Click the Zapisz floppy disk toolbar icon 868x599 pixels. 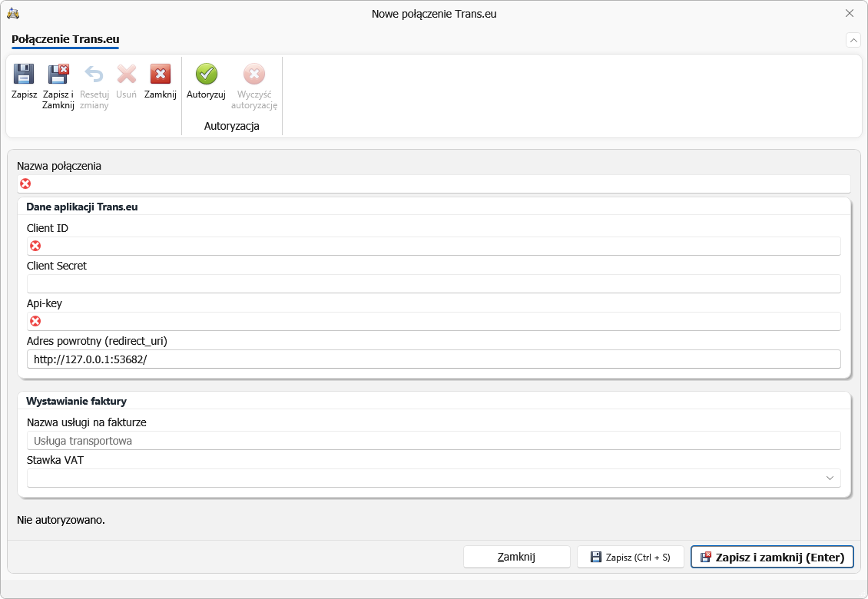[x=24, y=74]
